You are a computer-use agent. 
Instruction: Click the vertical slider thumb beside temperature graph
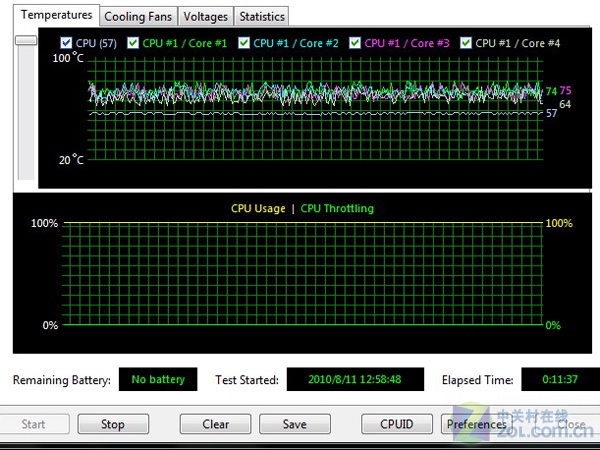coord(26,40)
